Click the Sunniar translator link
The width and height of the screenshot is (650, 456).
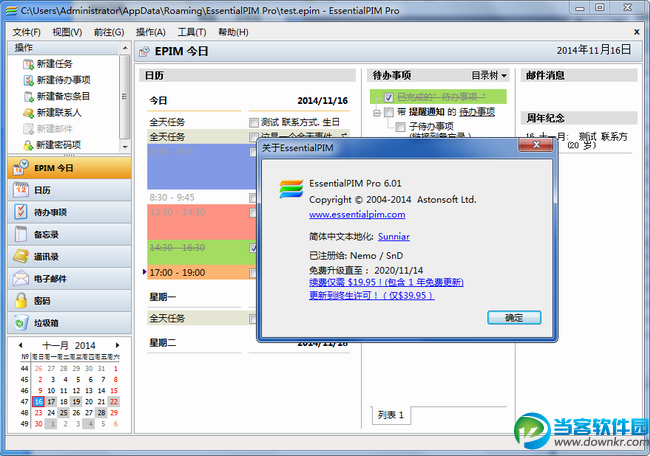394,237
